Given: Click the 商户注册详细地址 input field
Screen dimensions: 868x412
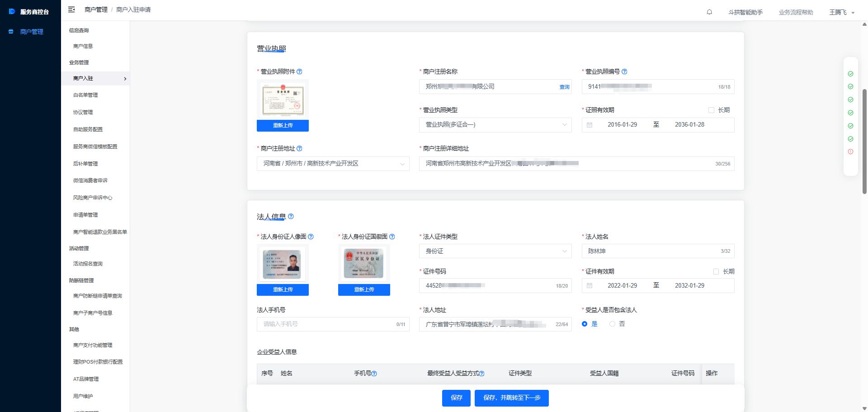Looking at the screenshot, I should click(576, 164).
